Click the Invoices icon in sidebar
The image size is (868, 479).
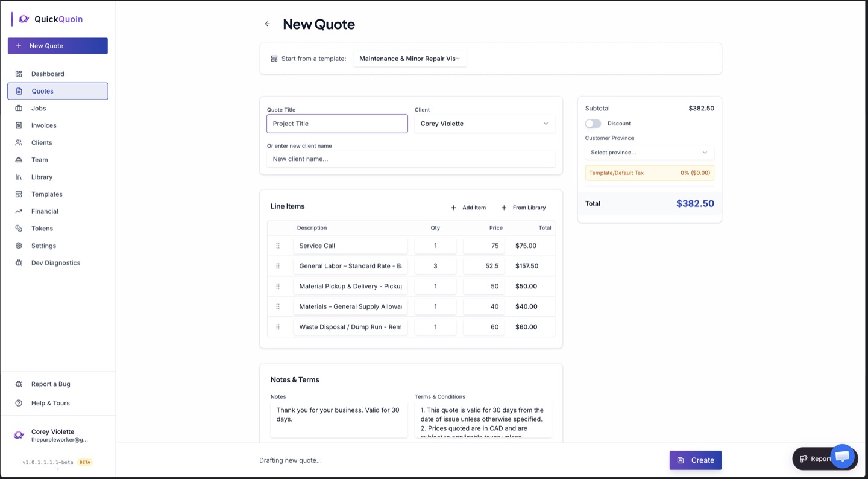click(19, 125)
